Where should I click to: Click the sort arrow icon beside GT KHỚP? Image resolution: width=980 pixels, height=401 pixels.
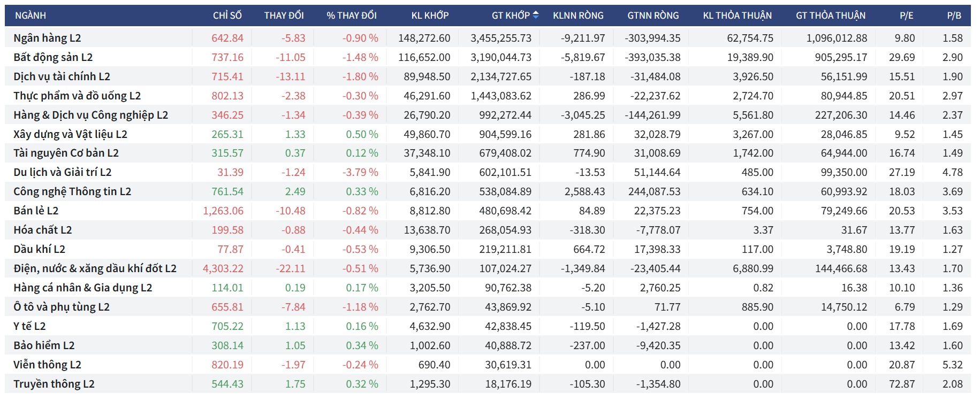536,15
